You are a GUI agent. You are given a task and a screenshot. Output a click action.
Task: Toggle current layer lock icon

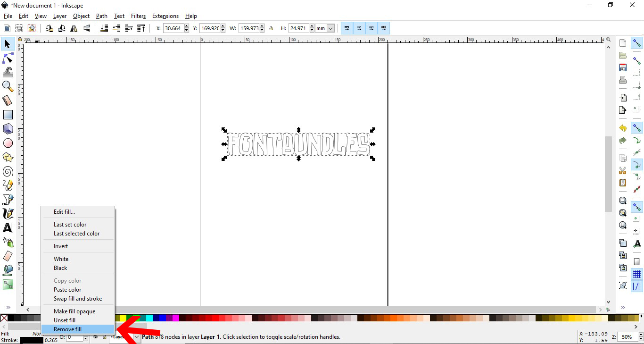(104, 337)
